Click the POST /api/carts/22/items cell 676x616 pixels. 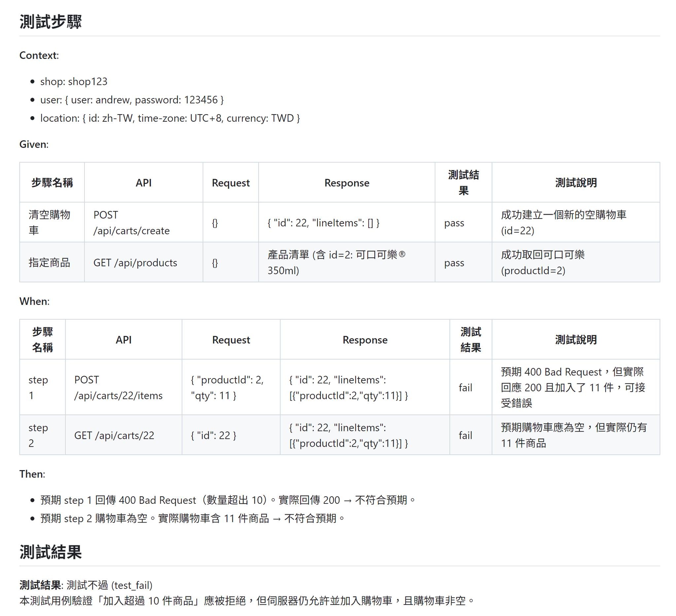point(118,388)
